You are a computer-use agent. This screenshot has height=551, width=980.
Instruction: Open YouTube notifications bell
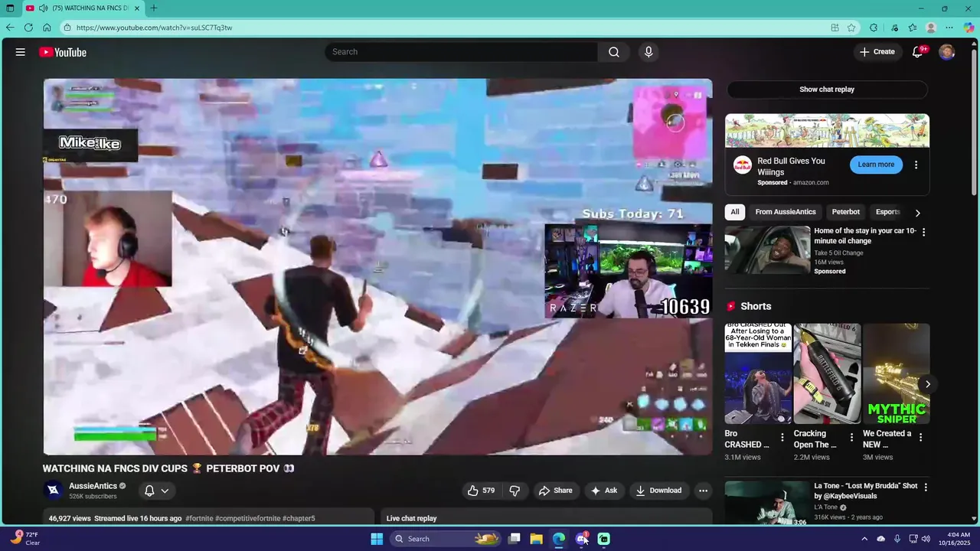tap(917, 52)
